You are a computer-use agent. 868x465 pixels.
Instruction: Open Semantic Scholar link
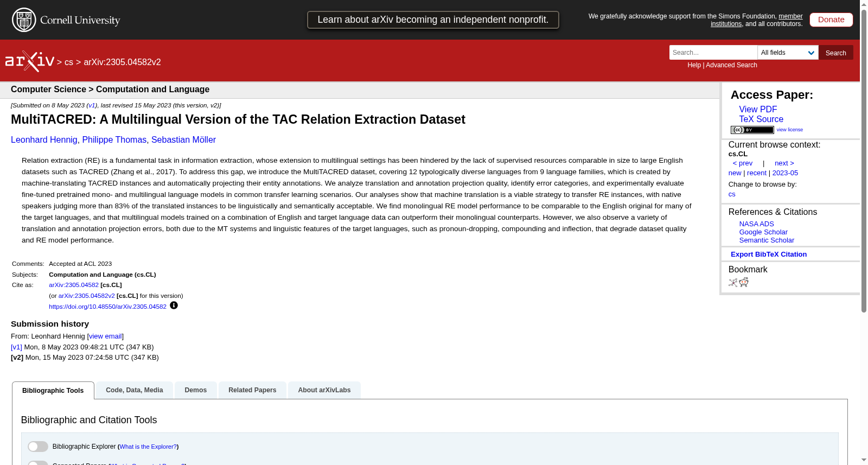(767, 240)
